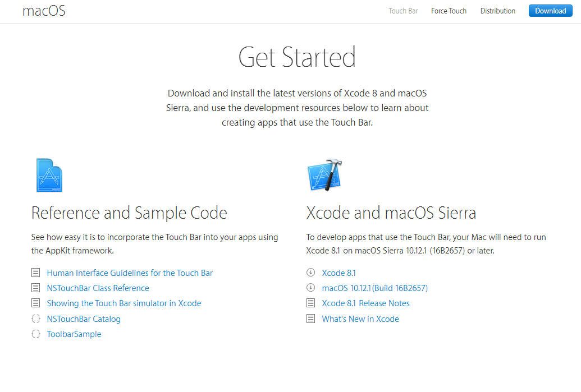The image size is (581, 392).
Task: Switch to the Touch Bar tab
Action: (403, 11)
